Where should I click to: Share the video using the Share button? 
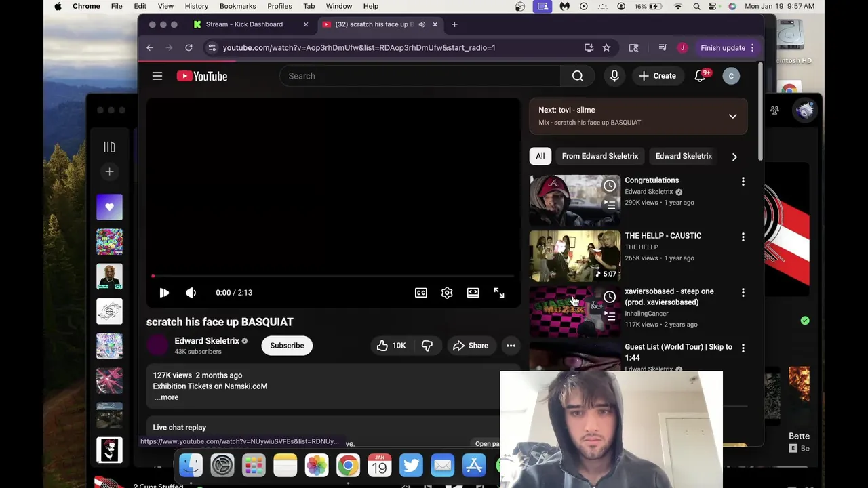[x=470, y=346]
